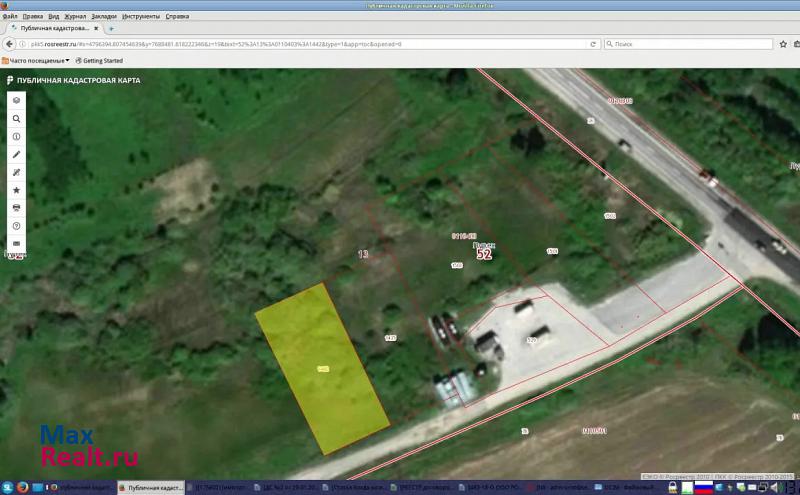Open favorites with the star sidebar icon
Image resolution: width=800 pixels, height=495 pixels.
pyautogui.click(x=17, y=189)
